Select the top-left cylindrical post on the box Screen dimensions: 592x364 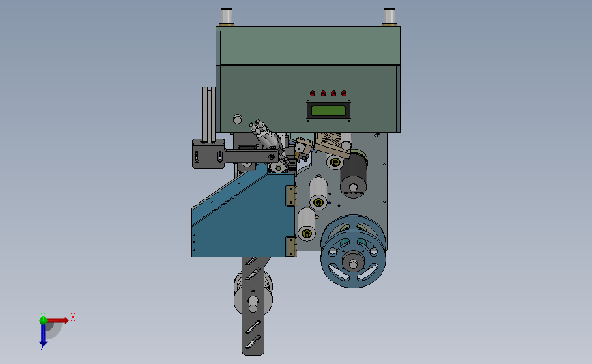point(227,17)
